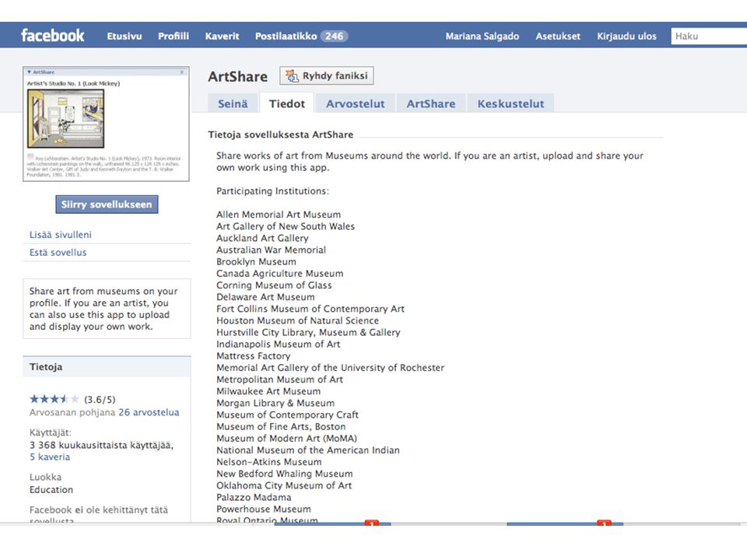
Task: Select 'Museum of Modern Art (MoMA)'
Action: point(286,438)
